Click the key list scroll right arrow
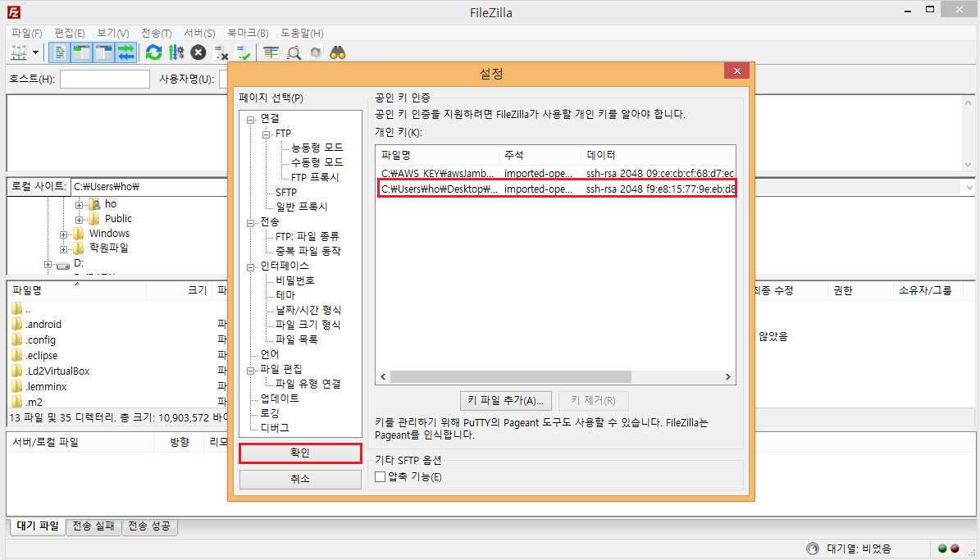 click(727, 377)
